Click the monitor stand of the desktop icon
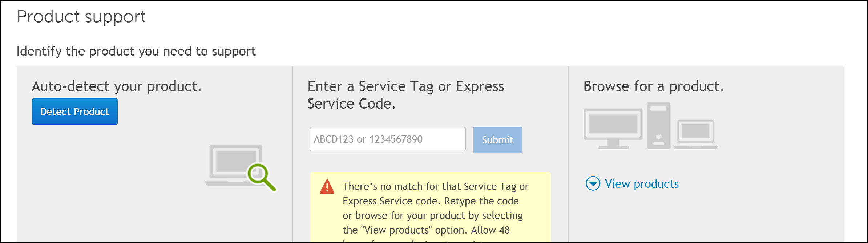 [x=613, y=144]
